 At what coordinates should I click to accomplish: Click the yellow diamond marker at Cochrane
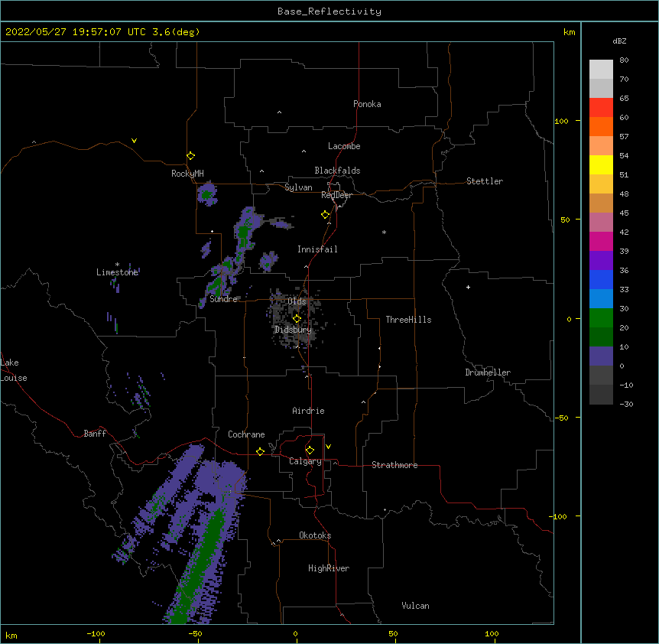tap(260, 451)
